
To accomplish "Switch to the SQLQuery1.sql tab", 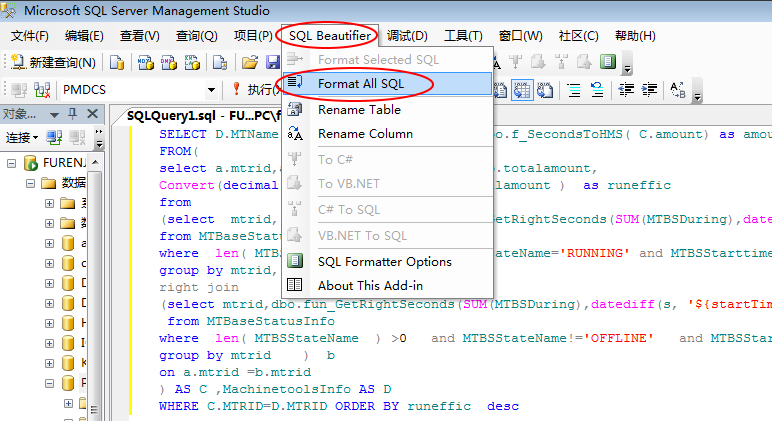I will [203, 116].
